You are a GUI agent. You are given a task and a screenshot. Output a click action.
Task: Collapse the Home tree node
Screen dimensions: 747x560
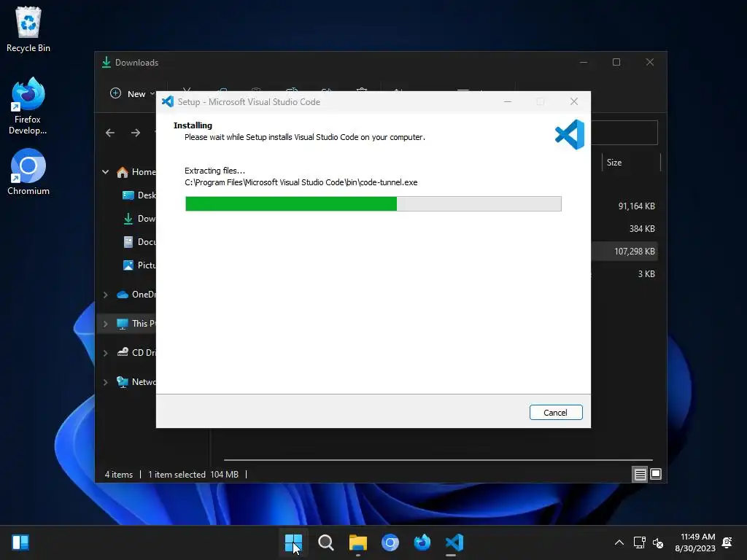click(x=105, y=172)
